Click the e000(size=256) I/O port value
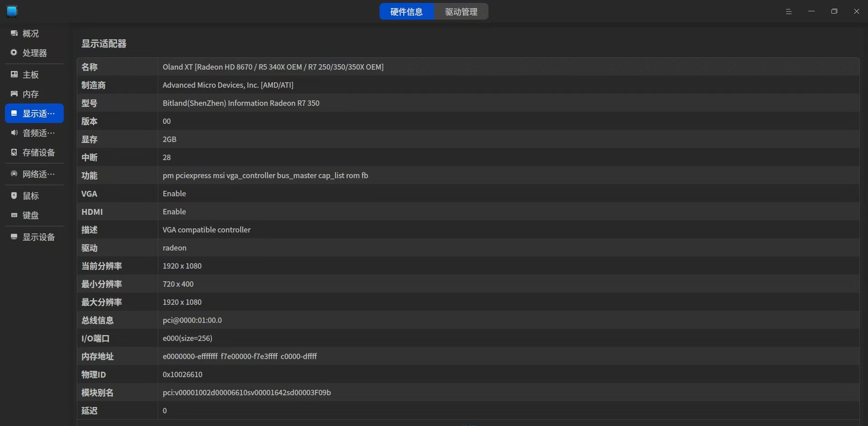The height and width of the screenshot is (426, 868). click(x=188, y=338)
